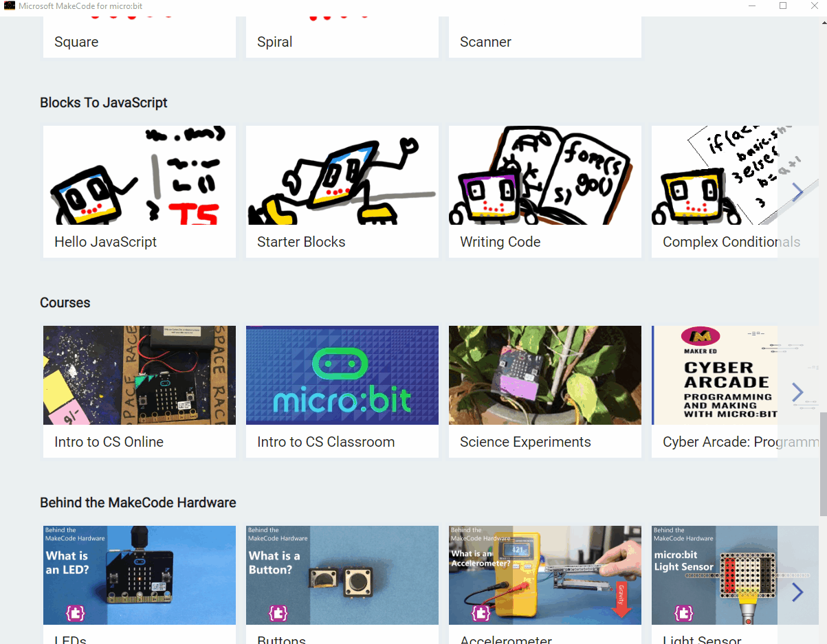Open the Writing Code tutorial image
Image resolution: width=827 pixels, height=644 pixels.
[545, 175]
